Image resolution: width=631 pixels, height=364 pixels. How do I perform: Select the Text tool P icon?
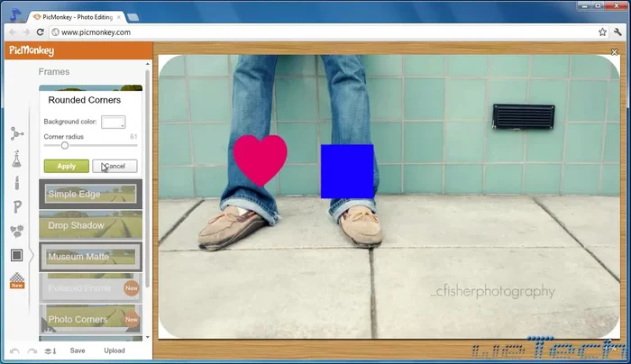(17, 207)
